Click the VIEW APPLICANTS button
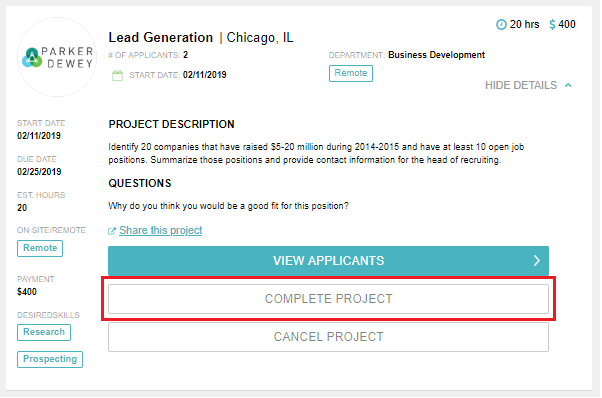Viewport: 602px width, 398px height. (328, 261)
